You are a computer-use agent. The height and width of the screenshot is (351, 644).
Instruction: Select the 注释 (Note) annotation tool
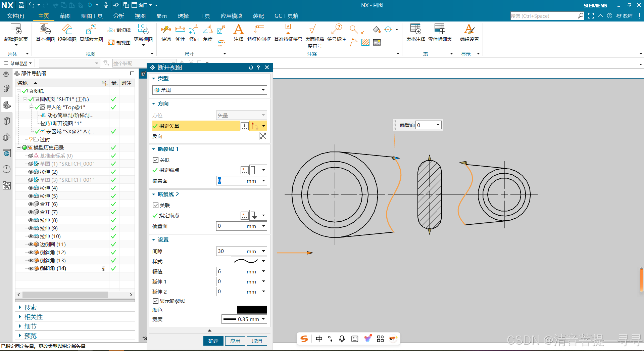tap(238, 33)
